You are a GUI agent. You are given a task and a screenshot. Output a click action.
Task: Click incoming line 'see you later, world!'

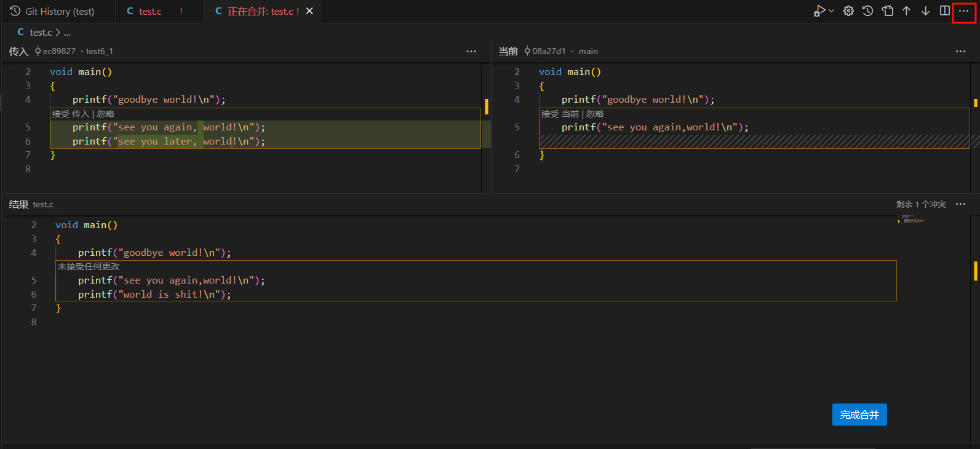click(x=169, y=141)
